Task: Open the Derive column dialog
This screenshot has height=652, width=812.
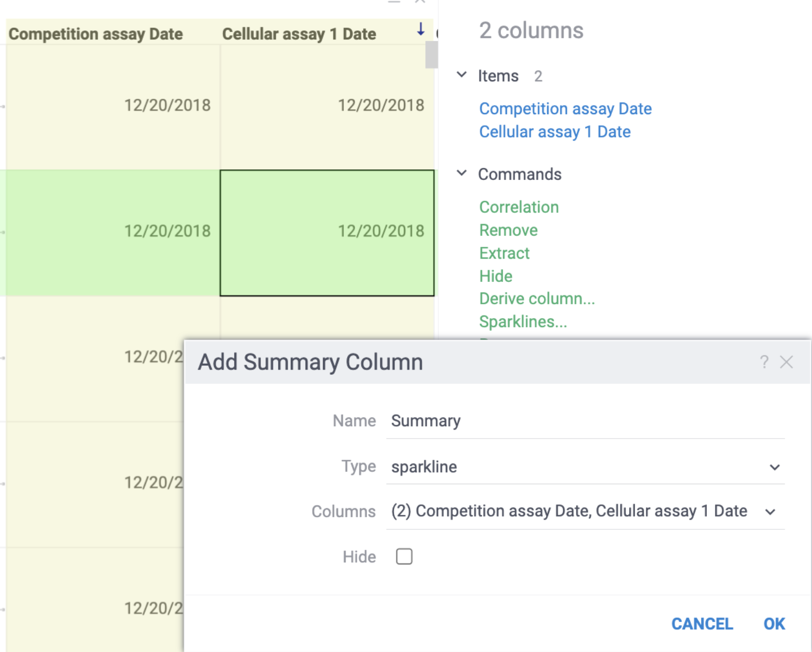Action: click(x=537, y=298)
